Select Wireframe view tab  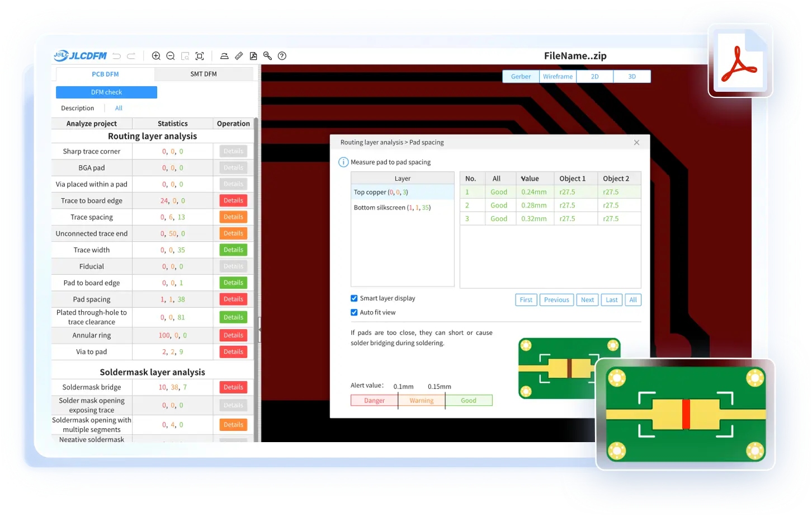(558, 77)
